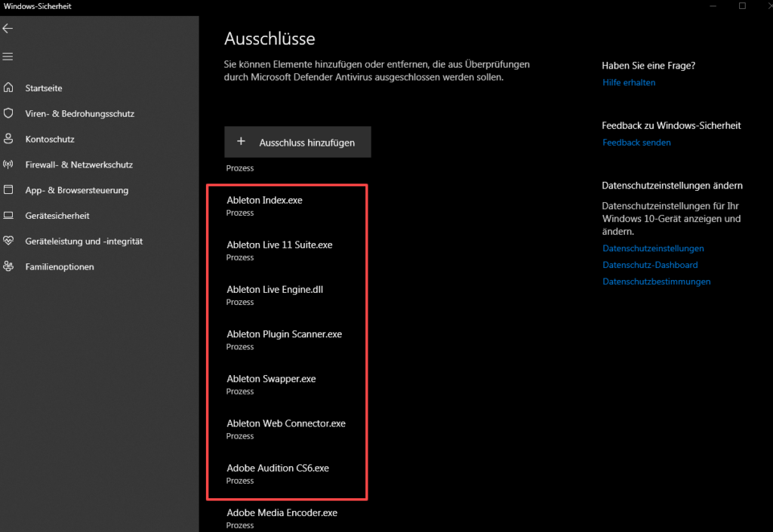Click the Datenschutzeinstellungen ändern heading
773x532 pixels.
coord(672,186)
